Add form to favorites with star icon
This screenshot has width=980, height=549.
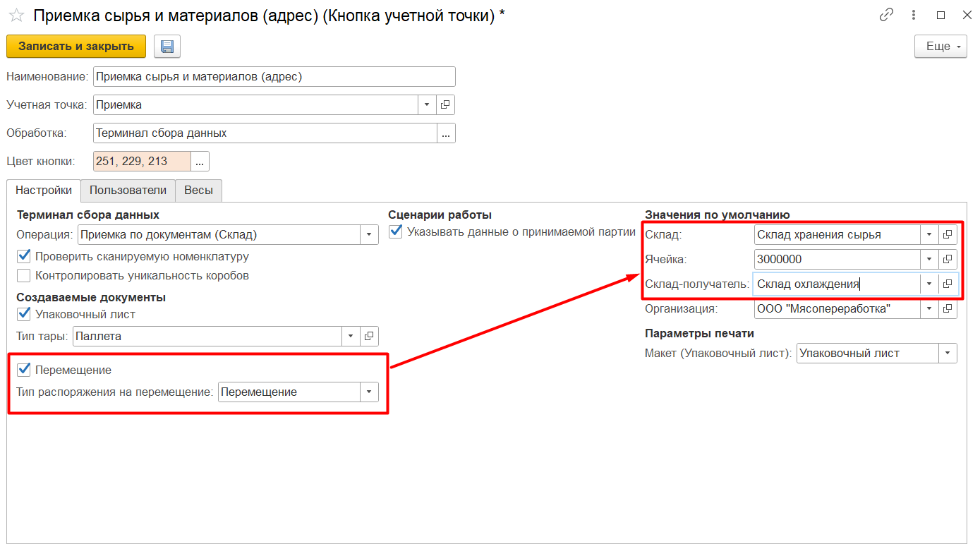(16, 16)
